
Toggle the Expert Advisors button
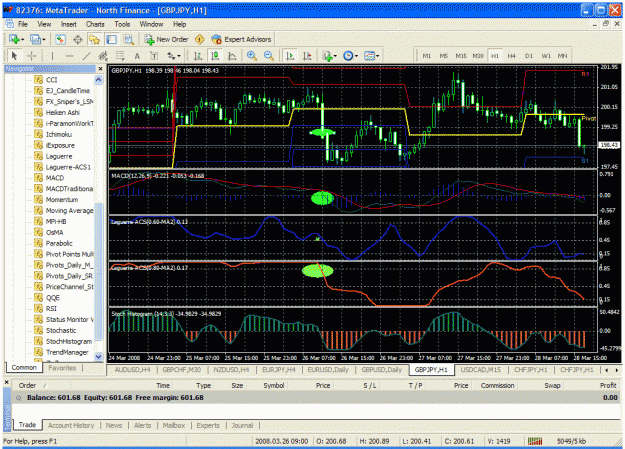pyautogui.click(x=242, y=39)
